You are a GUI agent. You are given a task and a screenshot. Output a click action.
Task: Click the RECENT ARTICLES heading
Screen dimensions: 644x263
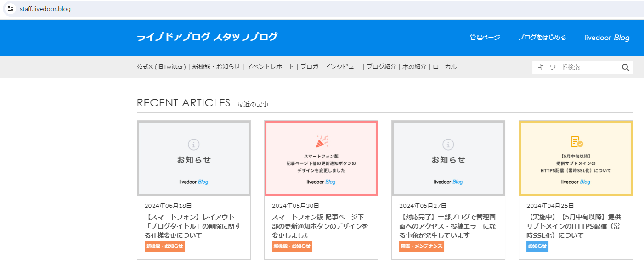click(183, 103)
